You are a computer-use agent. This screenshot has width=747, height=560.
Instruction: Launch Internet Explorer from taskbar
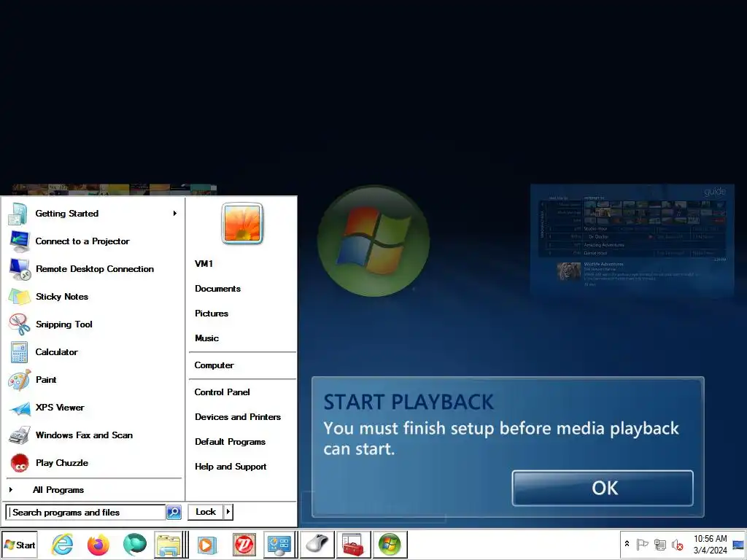tap(63, 545)
